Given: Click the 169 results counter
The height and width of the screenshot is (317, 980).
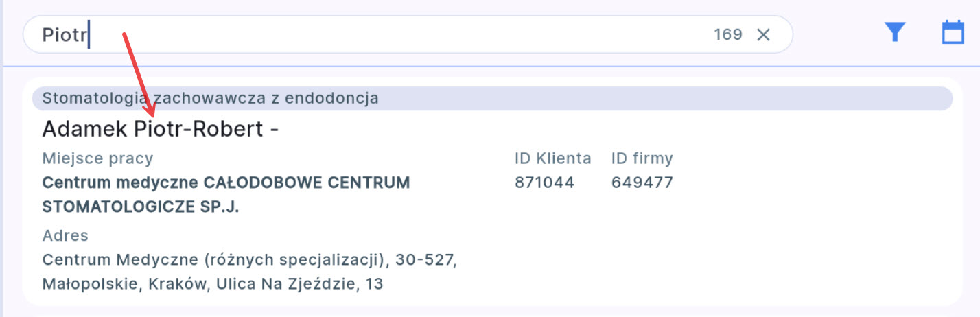Looking at the screenshot, I should coord(727,34).
